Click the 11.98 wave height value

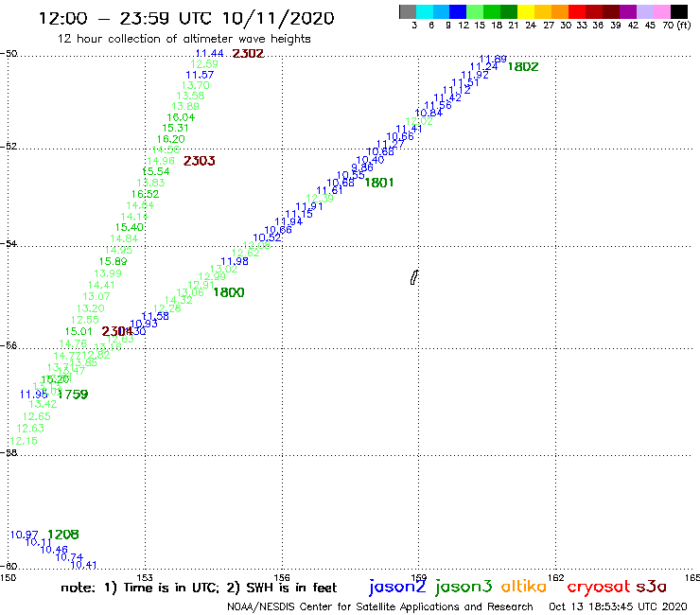coord(235,262)
